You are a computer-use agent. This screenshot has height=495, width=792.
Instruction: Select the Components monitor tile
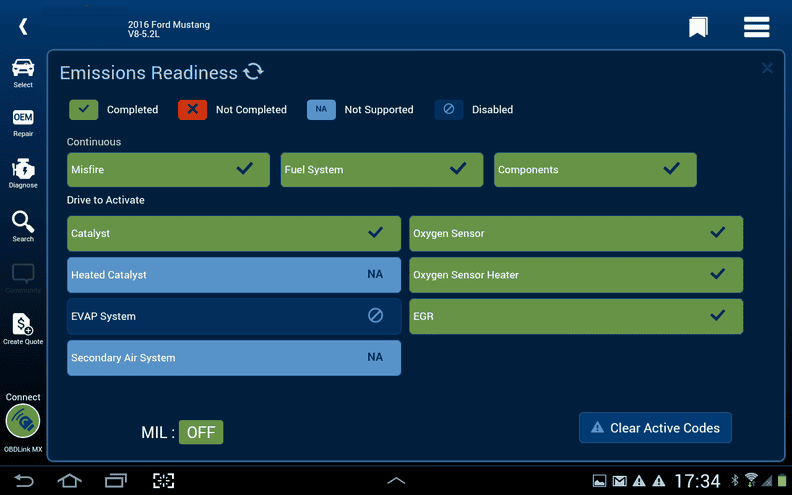pyautogui.click(x=596, y=170)
